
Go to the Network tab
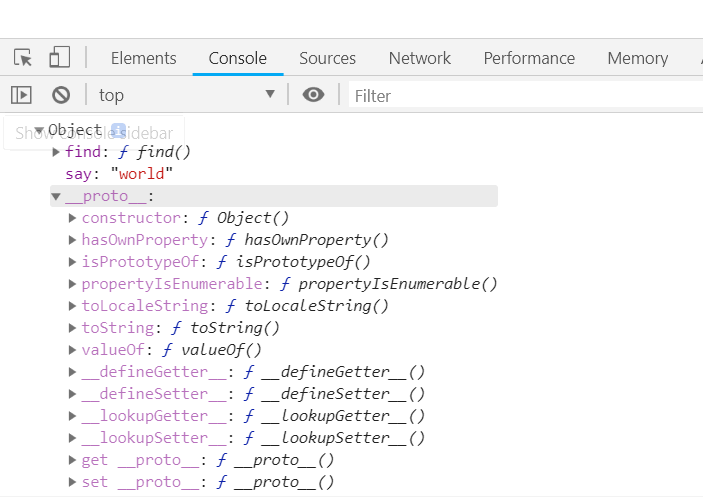[420, 58]
